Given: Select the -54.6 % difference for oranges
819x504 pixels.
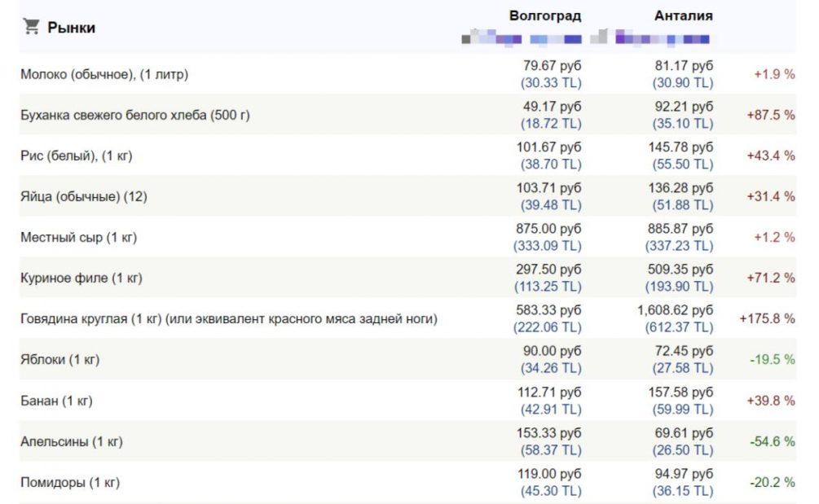Looking at the screenshot, I should (772, 441).
